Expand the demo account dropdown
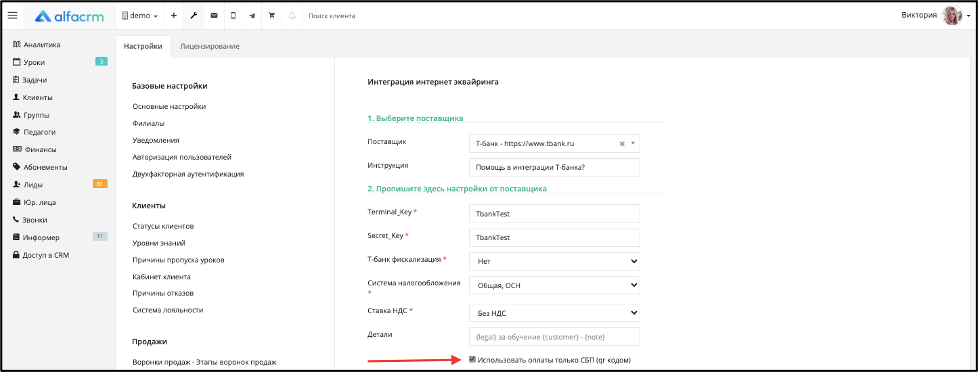This screenshot has height=372, width=979. [140, 16]
